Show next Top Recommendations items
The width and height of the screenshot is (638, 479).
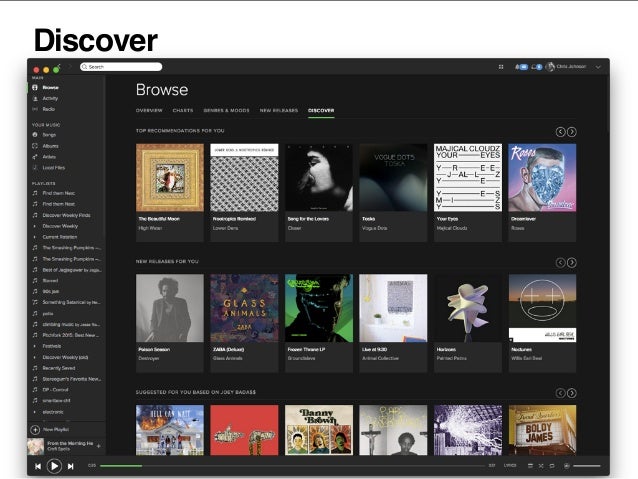pos(572,132)
